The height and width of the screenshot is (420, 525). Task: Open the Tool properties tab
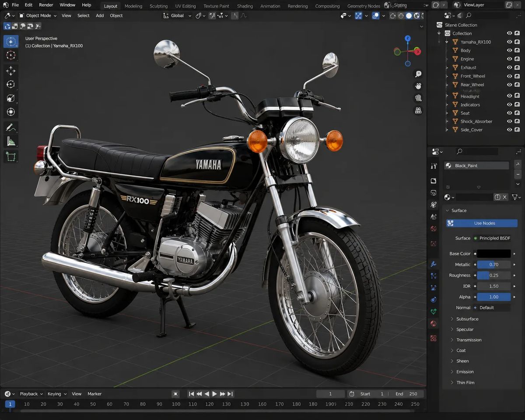(x=434, y=166)
